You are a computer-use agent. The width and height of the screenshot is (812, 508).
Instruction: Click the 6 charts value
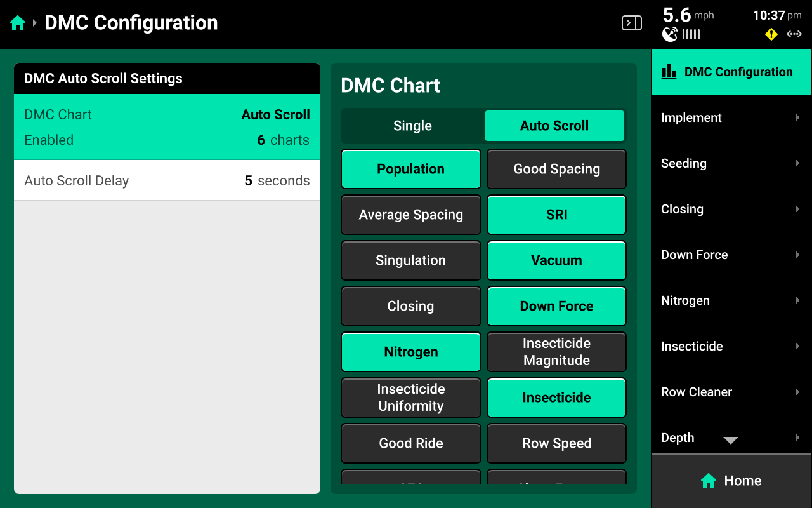(x=284, y=140)
